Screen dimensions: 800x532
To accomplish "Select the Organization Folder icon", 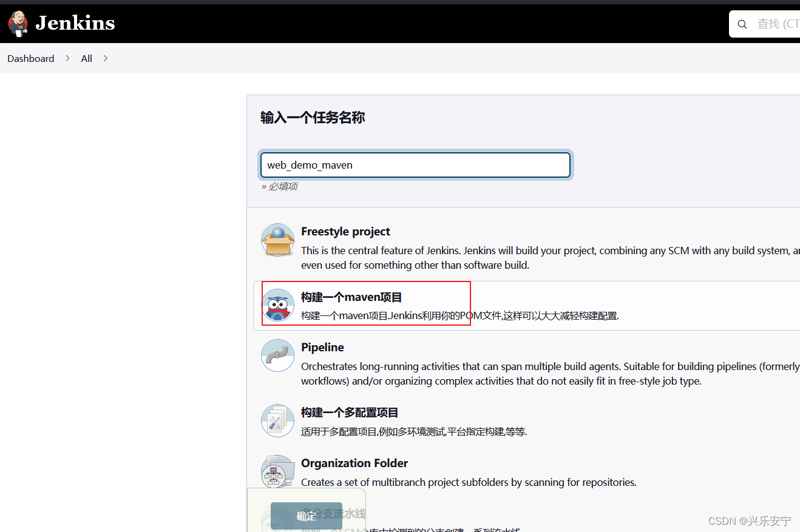I will pyautogui.click(x=278, y=471).
